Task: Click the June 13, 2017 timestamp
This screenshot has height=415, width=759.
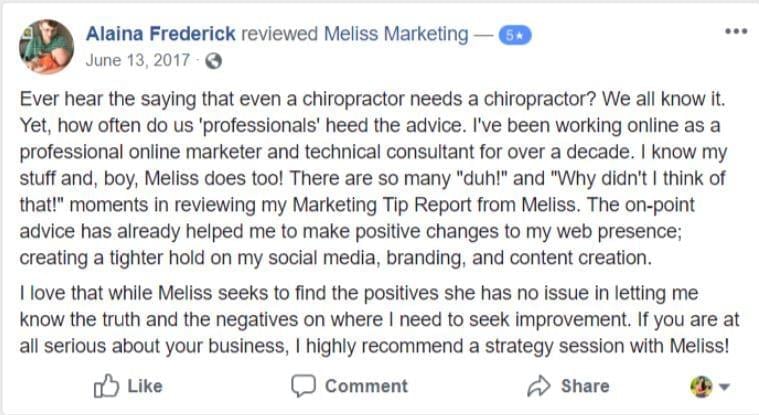Action: coord(137,61)
